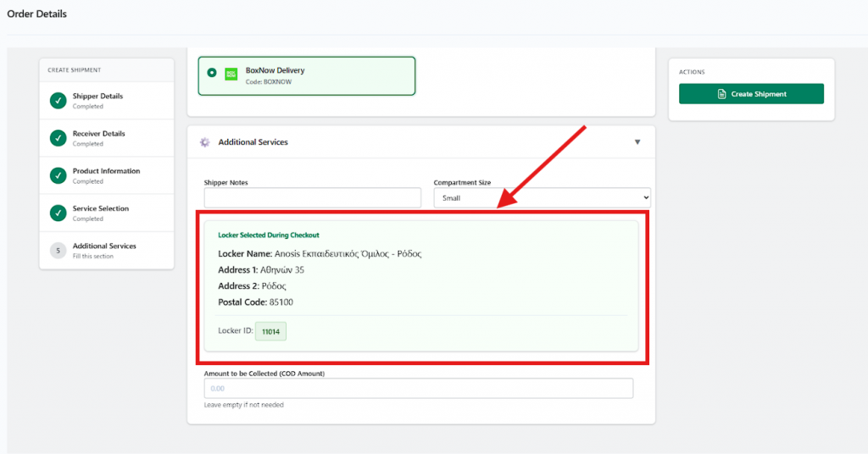Screen dimensions: 868x454
Task: Click the Additional Services gear icon
Action: pyautogui.click(x=204, y=142)
